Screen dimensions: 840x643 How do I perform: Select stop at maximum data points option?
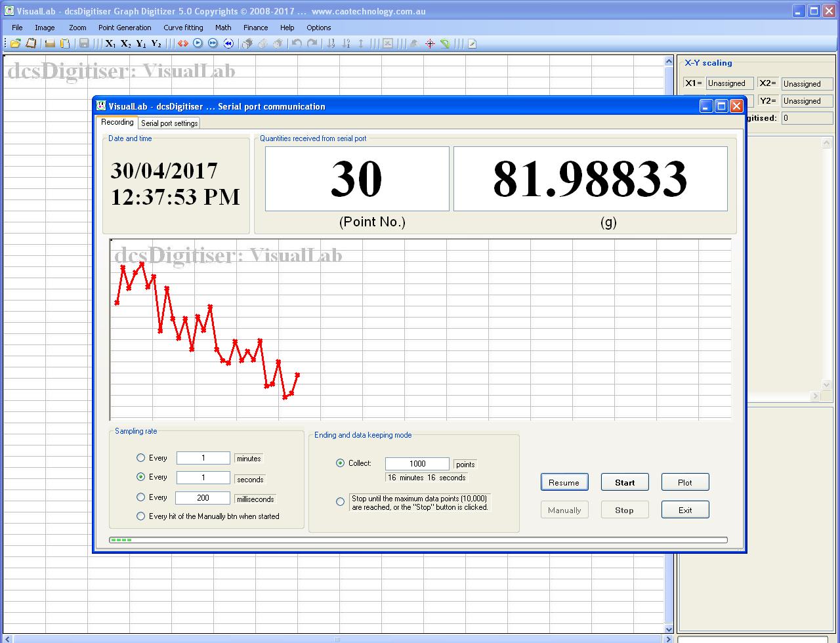[x=340, y=502]
